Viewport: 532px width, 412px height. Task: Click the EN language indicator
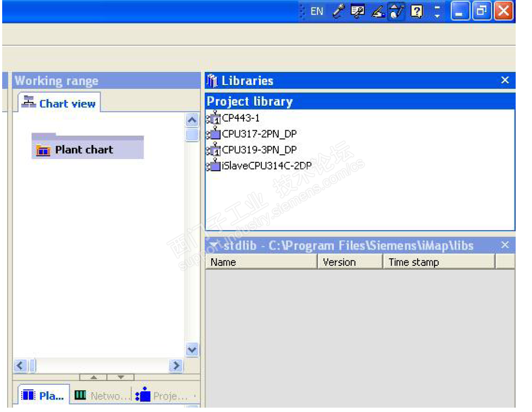[x=316, y=11]
